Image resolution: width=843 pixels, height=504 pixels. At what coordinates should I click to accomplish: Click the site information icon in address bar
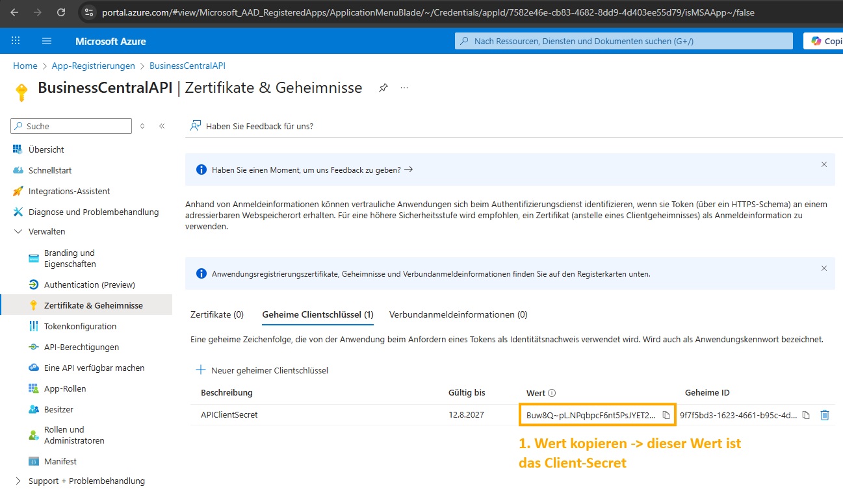pyautogui.click(x=90, y=12)
